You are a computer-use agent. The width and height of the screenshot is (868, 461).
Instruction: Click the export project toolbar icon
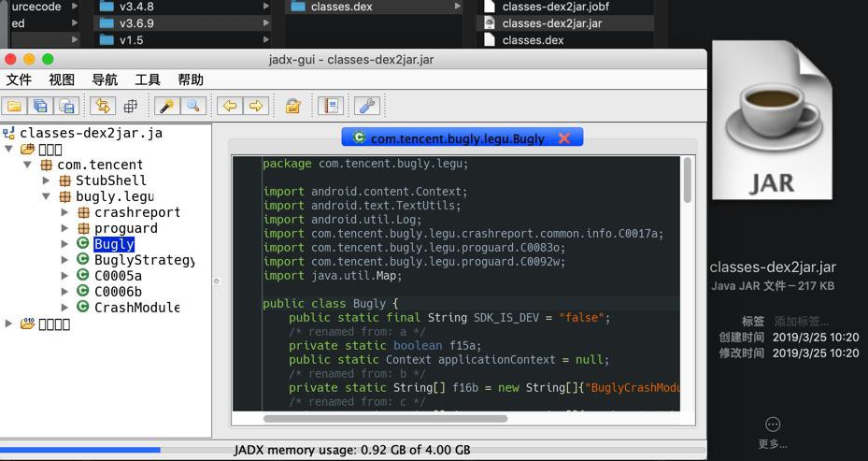(x=66, y=106)
